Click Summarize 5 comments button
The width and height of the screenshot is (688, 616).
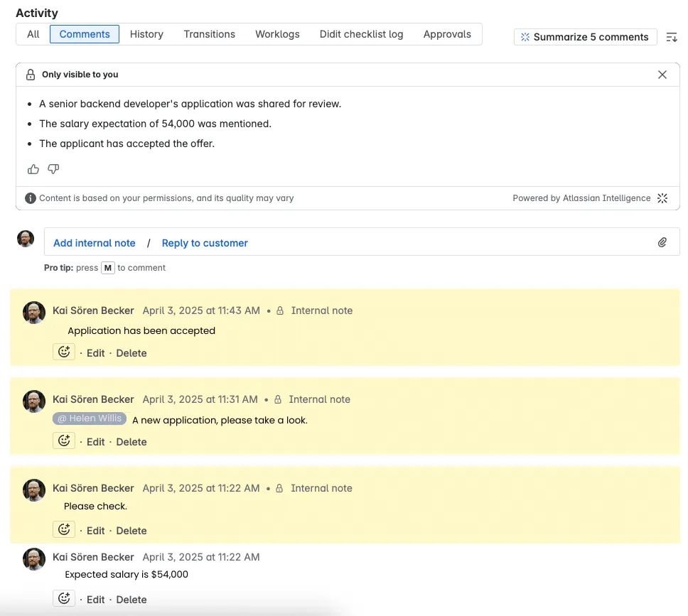coord(584,37)
